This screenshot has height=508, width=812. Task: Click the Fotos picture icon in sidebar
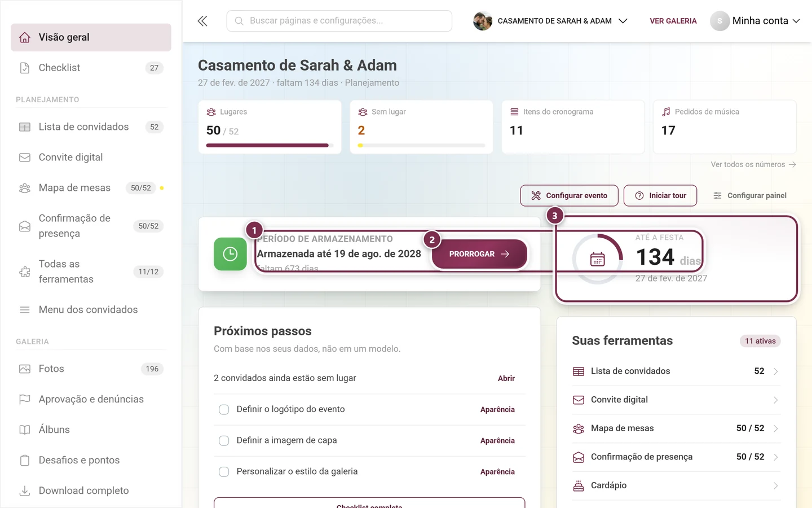tap(25, 369)
